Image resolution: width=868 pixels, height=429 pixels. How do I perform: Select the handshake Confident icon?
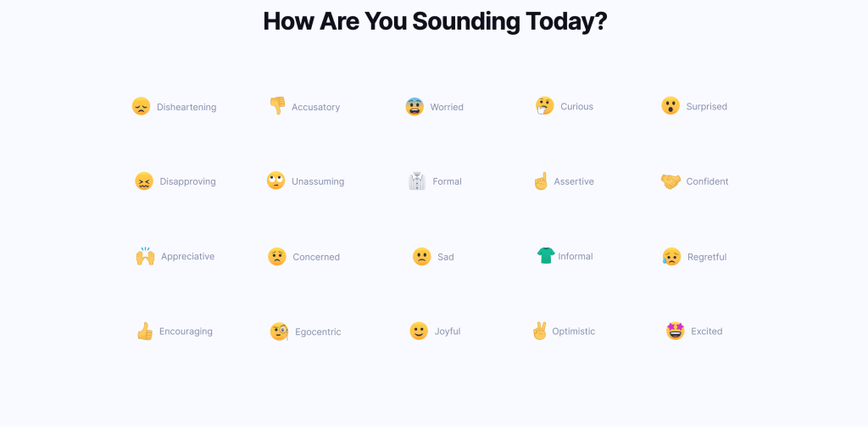tap(670, 181)
